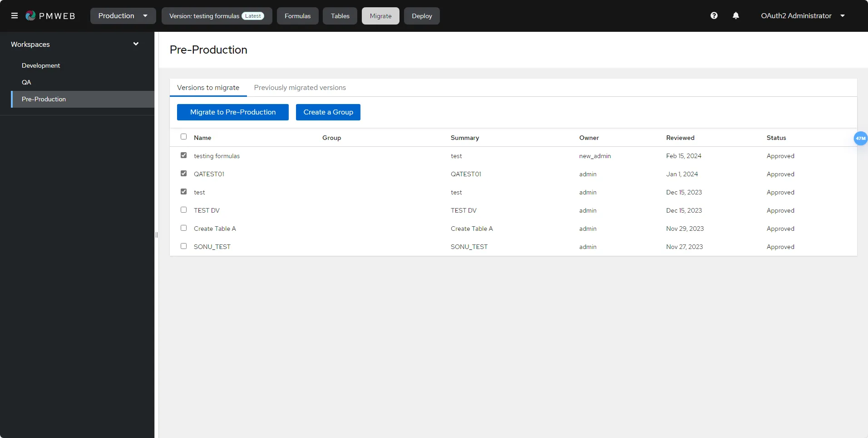Uncheck the testing formulas row
The image size is (868, 438).
coord(183,155)
